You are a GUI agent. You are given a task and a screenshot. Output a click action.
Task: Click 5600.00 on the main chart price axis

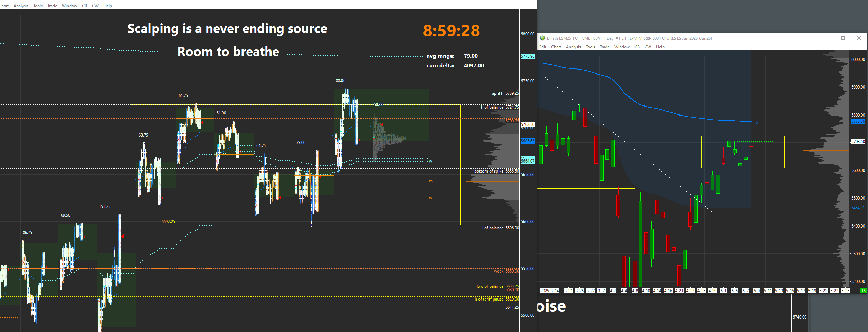[528, 222]
